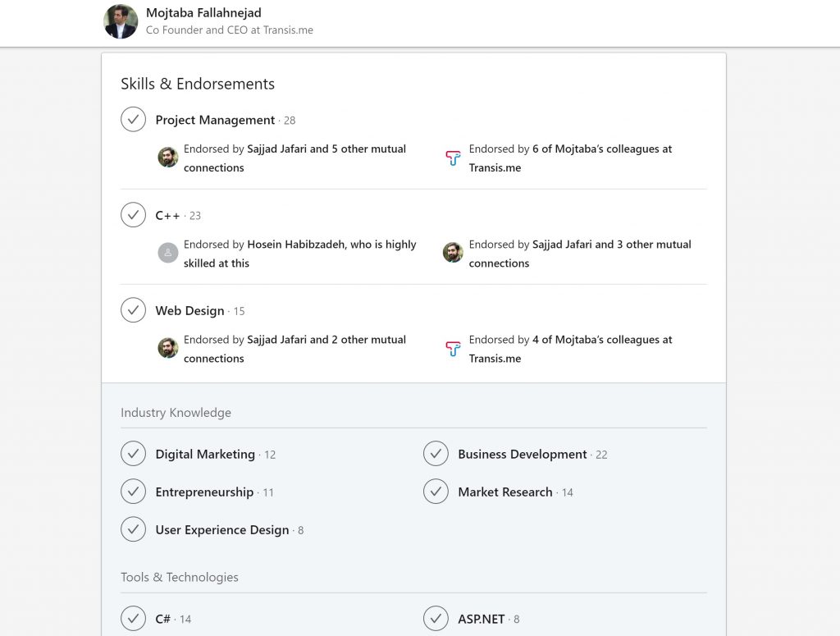The height and width of the screenshot is (636, 840).
Task: Endorse the C++ skill checkmark circle
Action: pos(134,215)
